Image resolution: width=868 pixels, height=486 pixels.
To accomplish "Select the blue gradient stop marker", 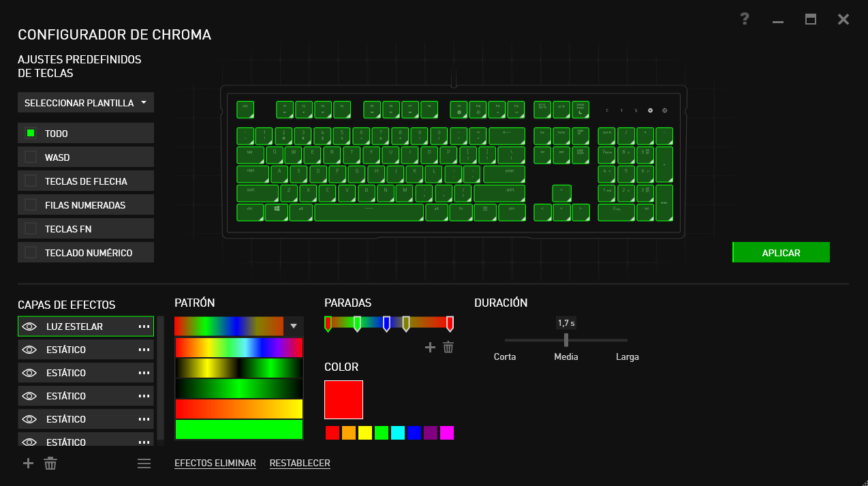I will click(386, 324).
